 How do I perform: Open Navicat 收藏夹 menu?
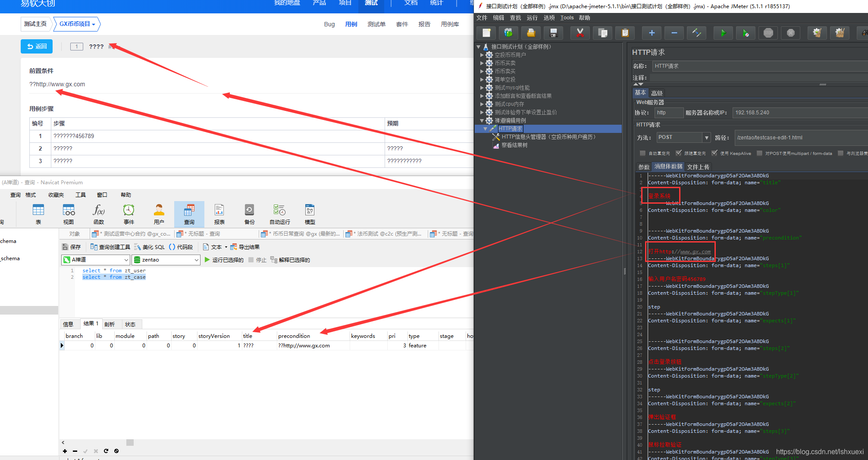coord(56,195)
